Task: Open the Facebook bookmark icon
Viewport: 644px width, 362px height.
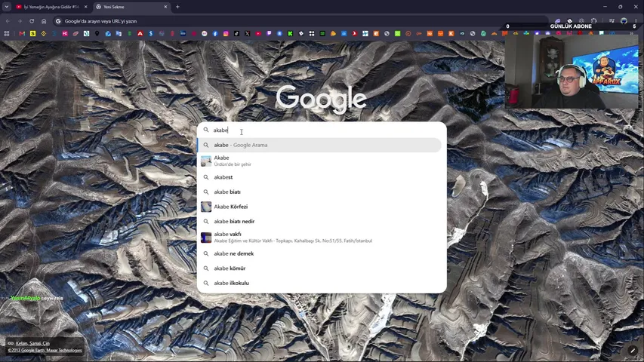Action: (x=215, y=34)
